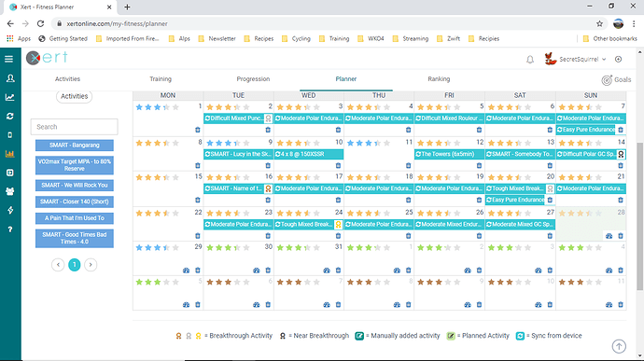Open SecretSquirrel account dropdown
Image resolution: width=644 pixels, height=361 pixels.
tap(575, 59)
